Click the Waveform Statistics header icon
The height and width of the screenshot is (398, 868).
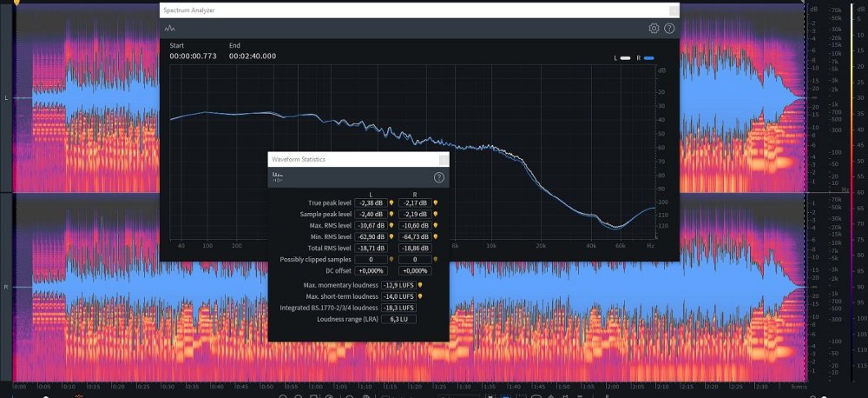coord(278,176)
